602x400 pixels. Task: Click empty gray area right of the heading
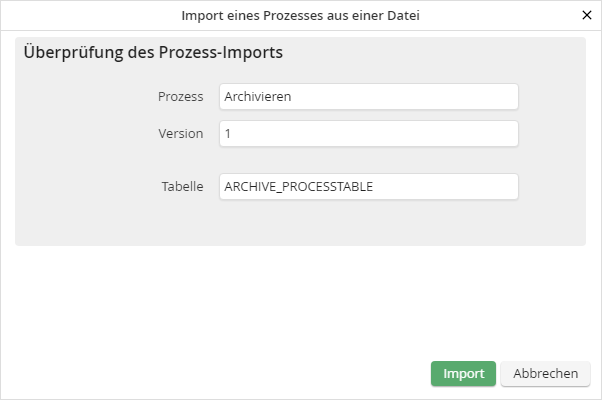coord(450,54)
